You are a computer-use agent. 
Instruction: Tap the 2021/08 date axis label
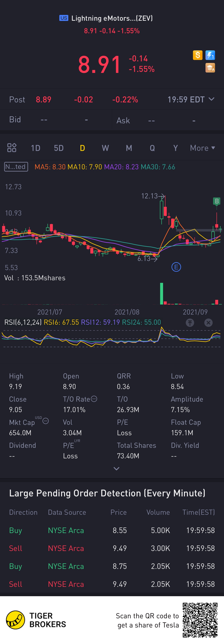(x=127, y=312)
